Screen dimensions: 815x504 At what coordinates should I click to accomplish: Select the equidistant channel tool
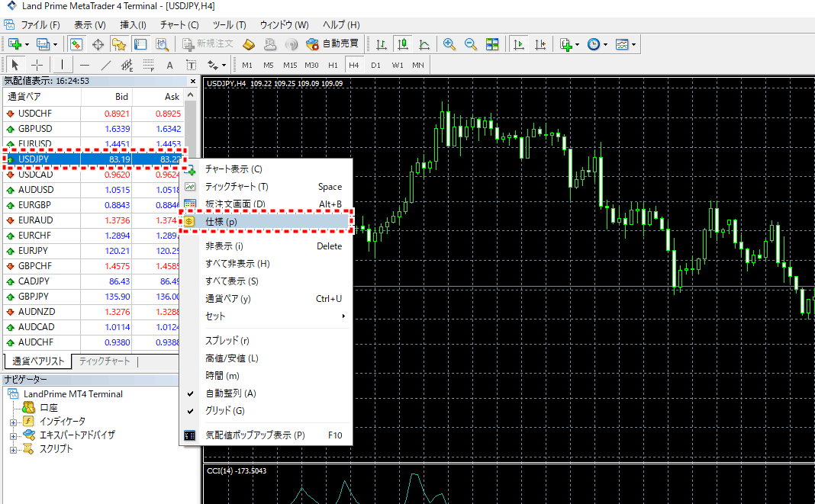[x=127, y=65]
